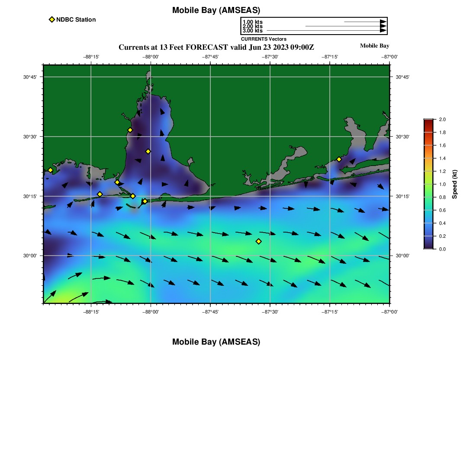Click the 30°45' latitude label on the left axis

[29, 77]
